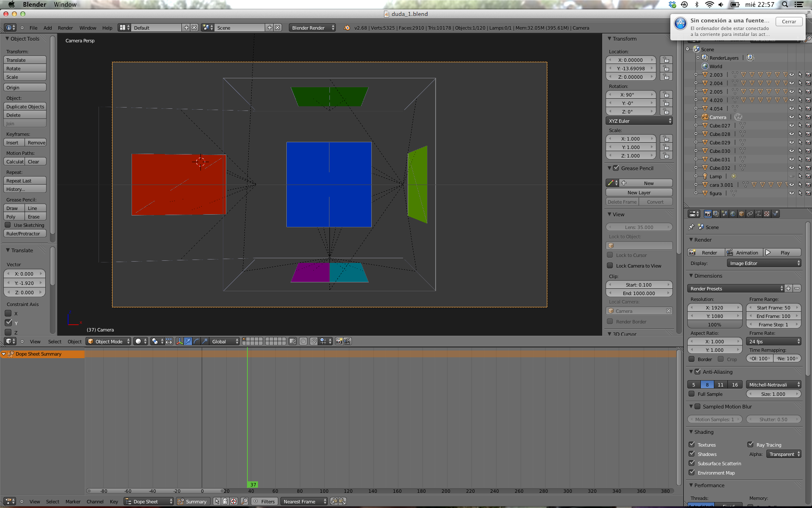Open Object constraints chain-link icon
Screen dimensions: 812x508
[750, 214]
